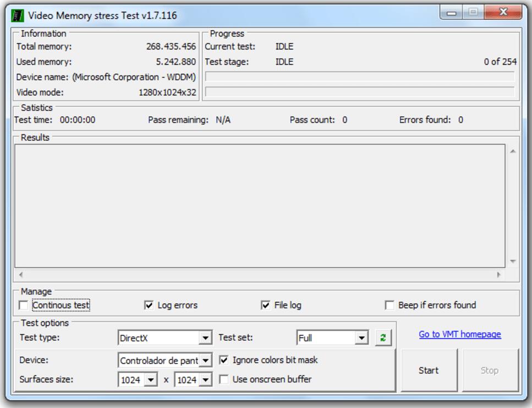
Task: Expand the surface width 1024 dropdown
Action: pyautogui.click(x=151, y=380)
